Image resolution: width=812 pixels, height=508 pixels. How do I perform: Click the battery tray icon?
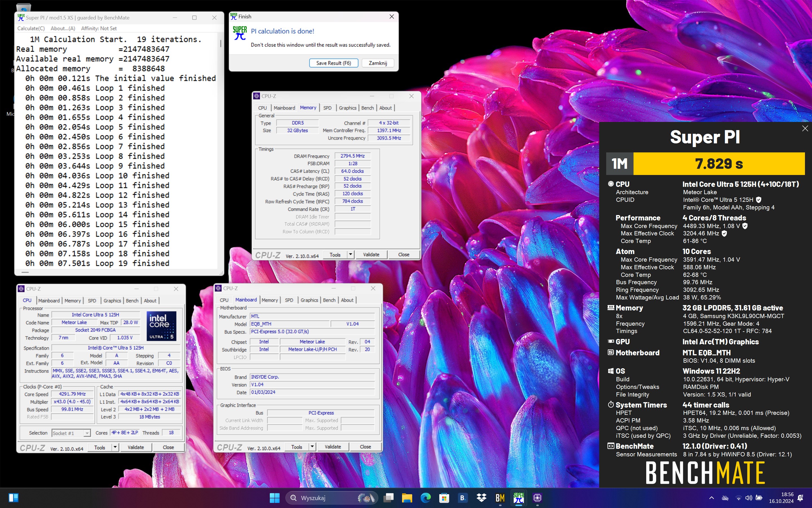pyautogui.click(x=759, y=498)
